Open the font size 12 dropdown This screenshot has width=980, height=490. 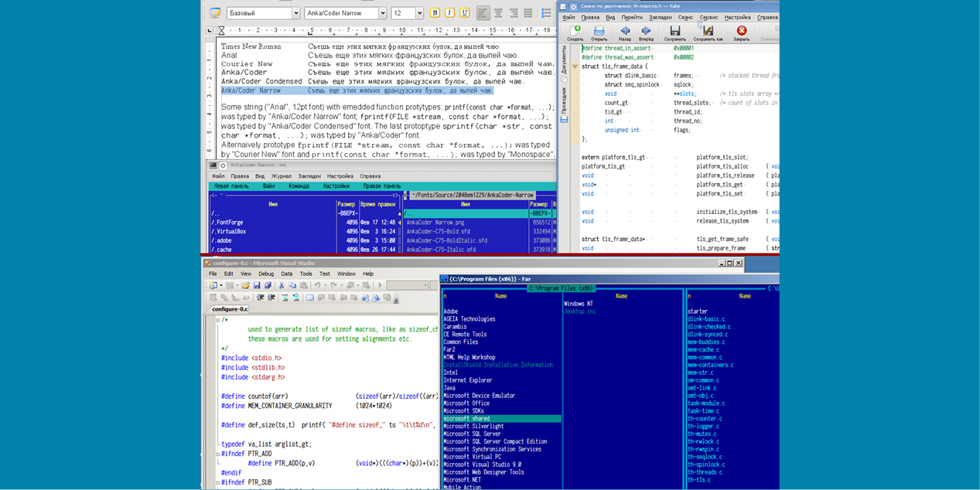tap(419, 13)
